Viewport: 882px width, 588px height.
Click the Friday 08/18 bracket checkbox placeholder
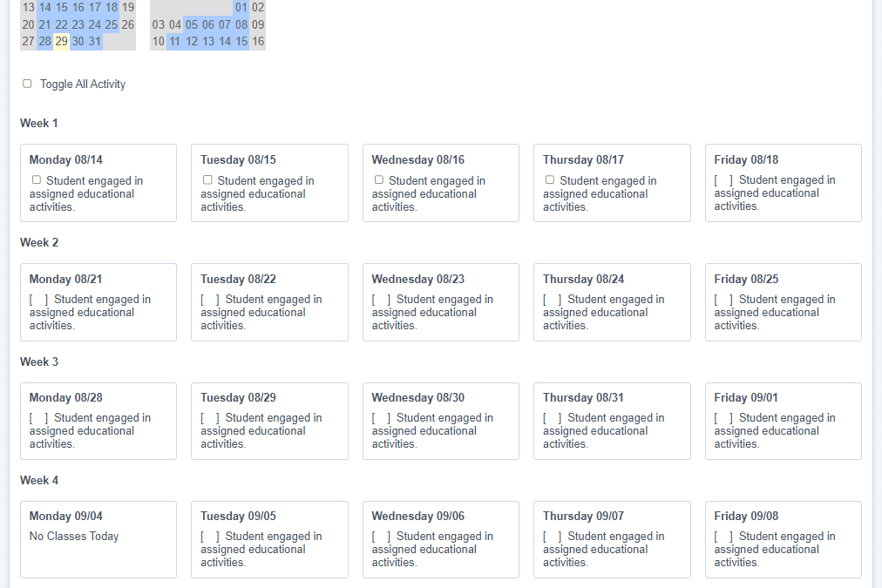[723, 180]
